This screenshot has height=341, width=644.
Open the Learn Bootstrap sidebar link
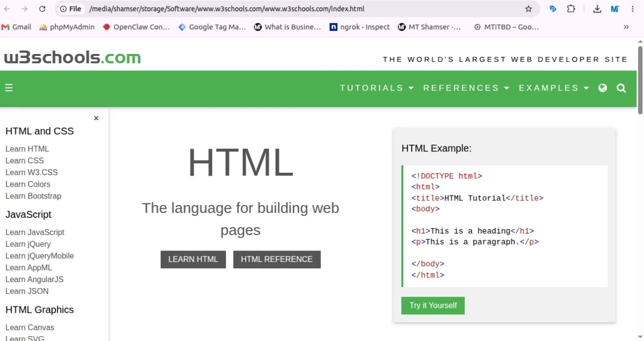34,196
